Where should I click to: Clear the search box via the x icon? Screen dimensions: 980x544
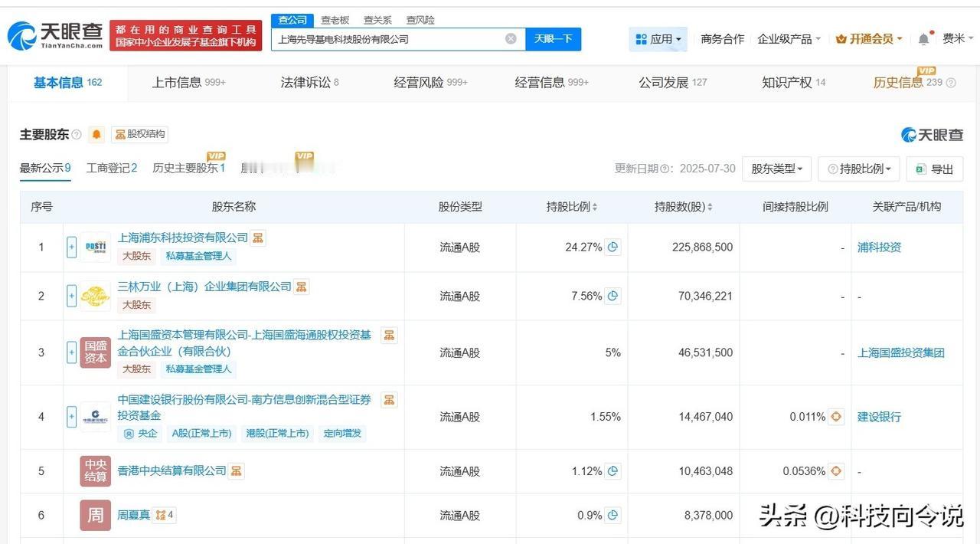(x=510, y=38)
